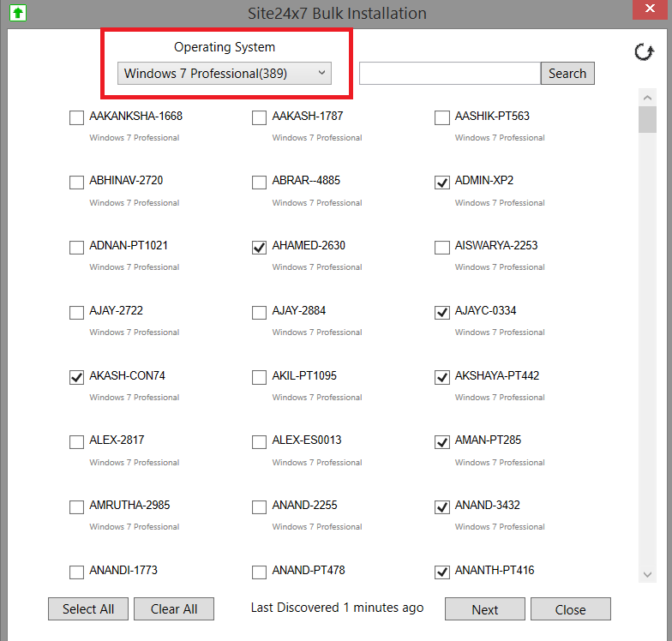Uncheck the AHAMED-2630 checkbox
The height and width of the screenshot is (641, 672).
[x=259, y=248]
